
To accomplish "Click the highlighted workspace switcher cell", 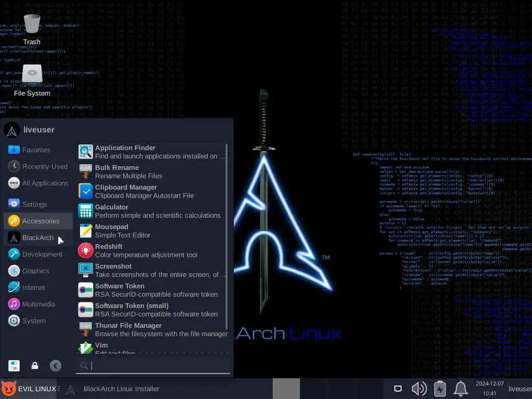I will [x=286, y=389].
